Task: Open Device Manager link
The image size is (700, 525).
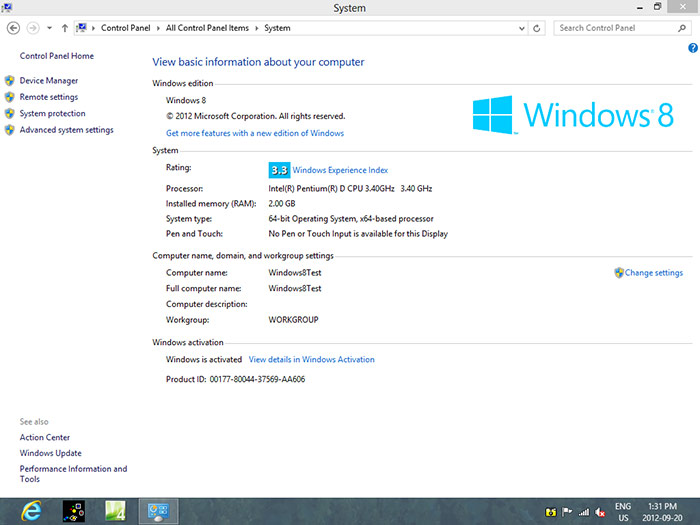Action: [49, 80]
